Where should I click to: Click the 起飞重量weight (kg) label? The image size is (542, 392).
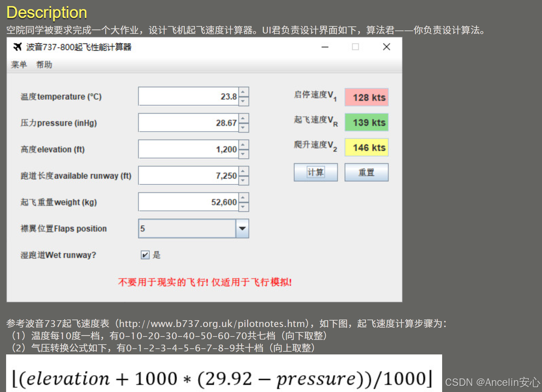point(59,202)
